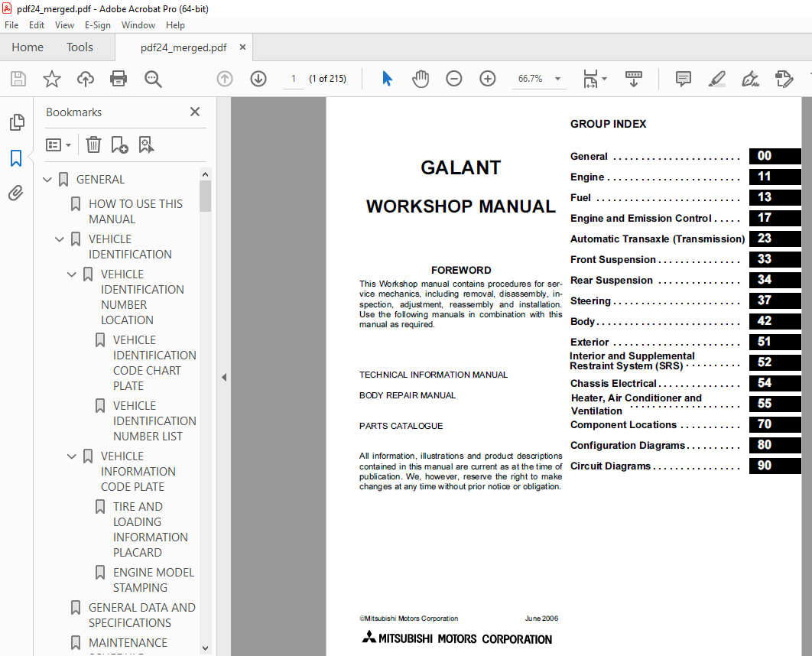Click the Stamp tool icon

[x=784, y=79]
